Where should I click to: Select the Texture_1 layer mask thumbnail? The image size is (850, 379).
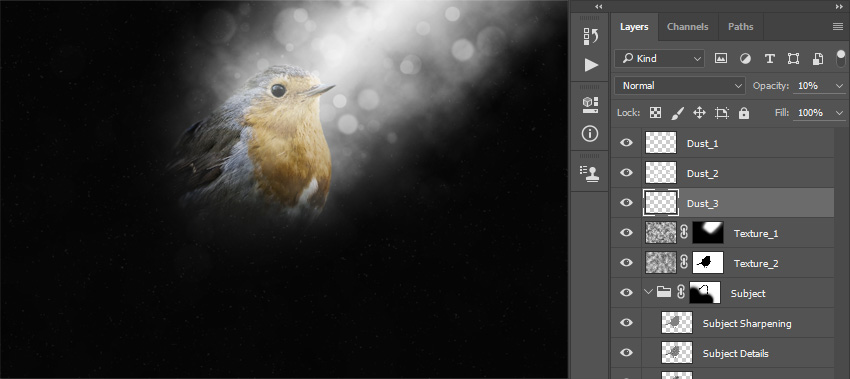click(708, 233)
